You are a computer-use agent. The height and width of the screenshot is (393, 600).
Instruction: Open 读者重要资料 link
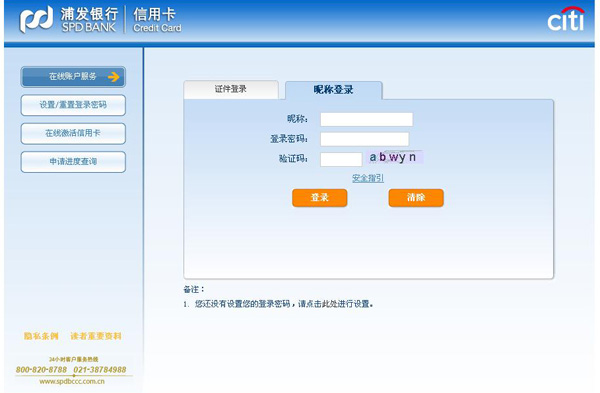96,336
